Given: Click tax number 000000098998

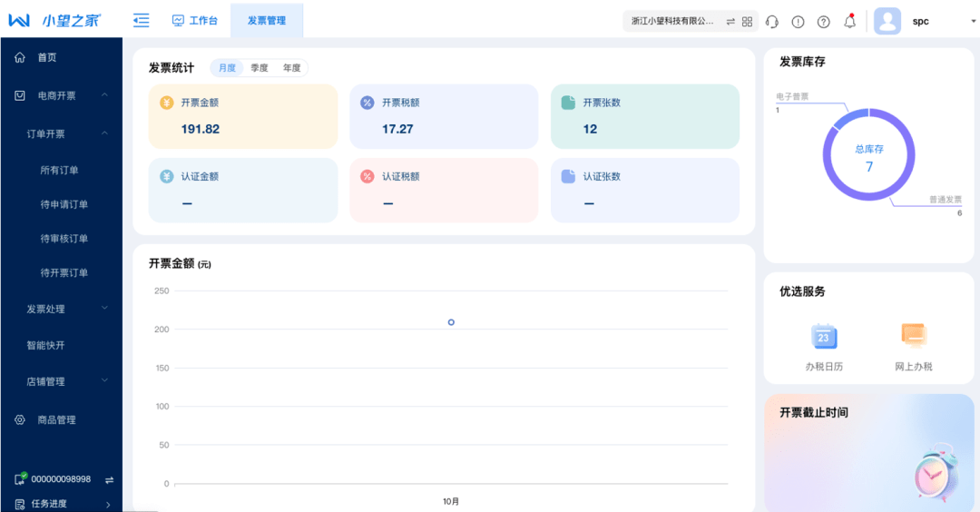Looking at the screenshot, I should pos(62,479).
